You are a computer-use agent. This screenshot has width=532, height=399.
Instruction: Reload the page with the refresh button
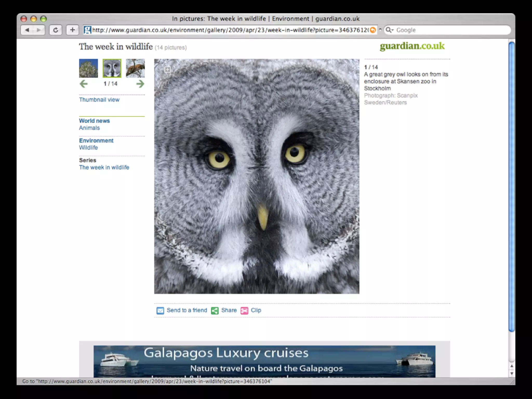56,30
